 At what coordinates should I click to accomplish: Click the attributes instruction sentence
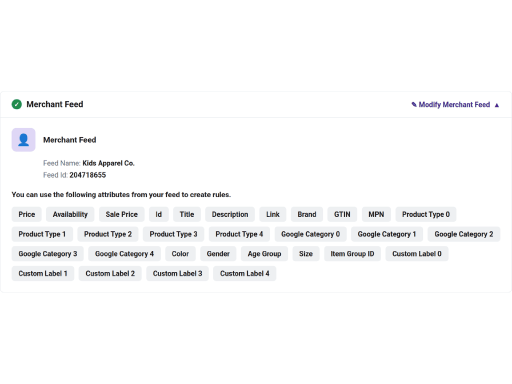[121, 195]
